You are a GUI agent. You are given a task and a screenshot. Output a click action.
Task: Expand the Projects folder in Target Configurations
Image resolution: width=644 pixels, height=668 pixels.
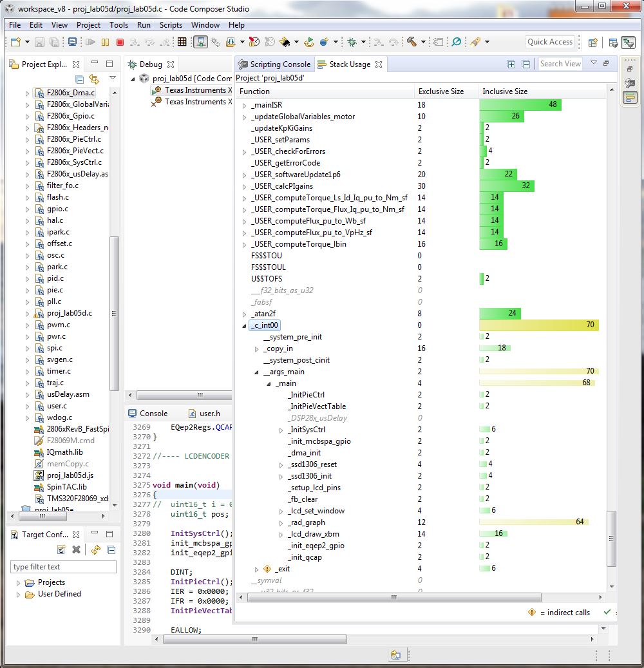(x=19, y=582)
